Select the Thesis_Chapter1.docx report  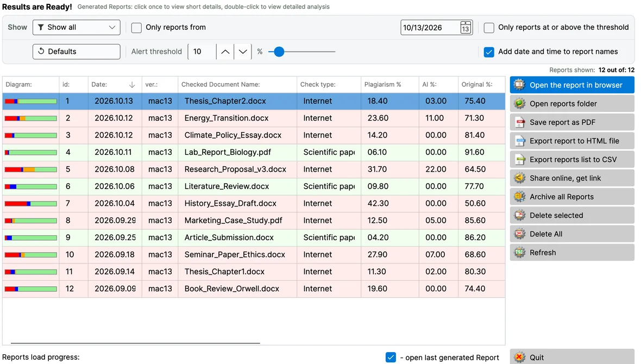tap(254, 272)
